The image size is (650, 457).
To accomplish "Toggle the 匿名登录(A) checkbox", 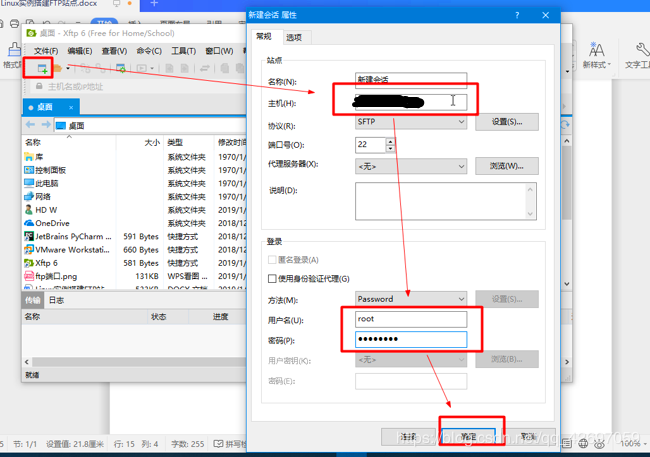I will (272, 260).
